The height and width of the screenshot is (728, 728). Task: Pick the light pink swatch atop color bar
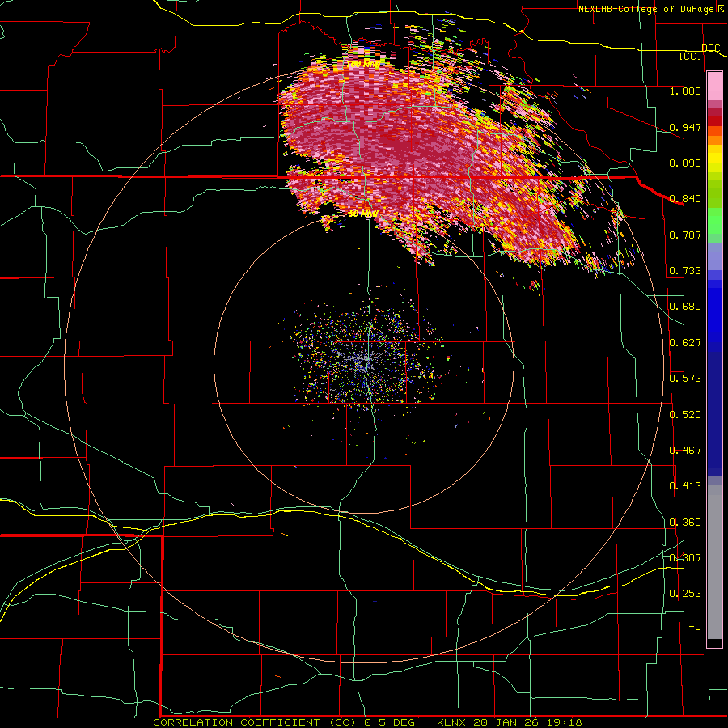714,86
